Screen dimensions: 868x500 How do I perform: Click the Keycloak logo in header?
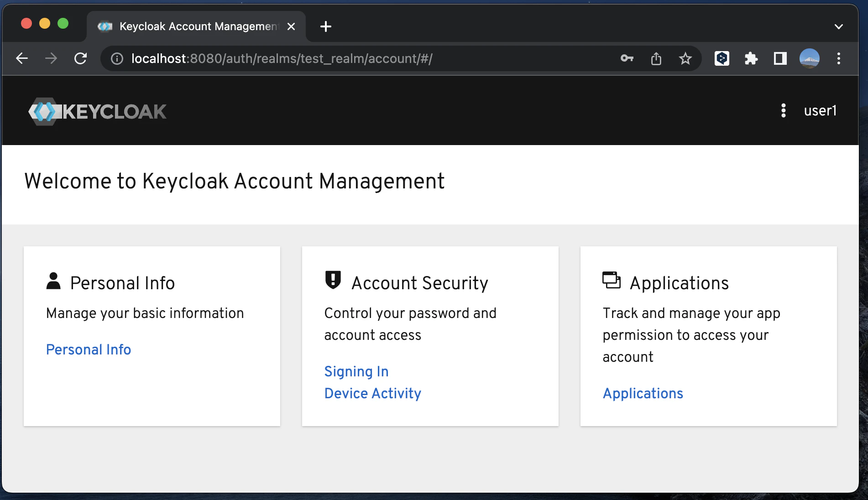(x=97, y=111)
